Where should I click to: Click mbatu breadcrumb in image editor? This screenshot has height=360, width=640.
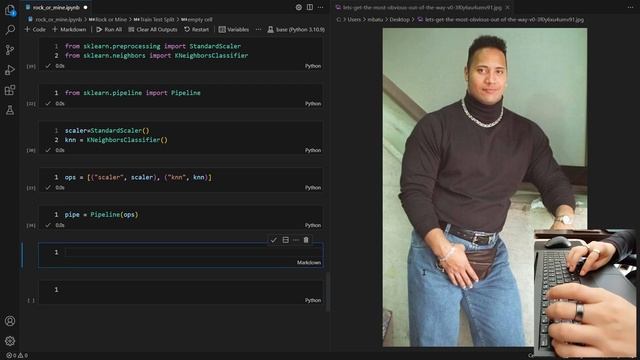coord(375,20)
